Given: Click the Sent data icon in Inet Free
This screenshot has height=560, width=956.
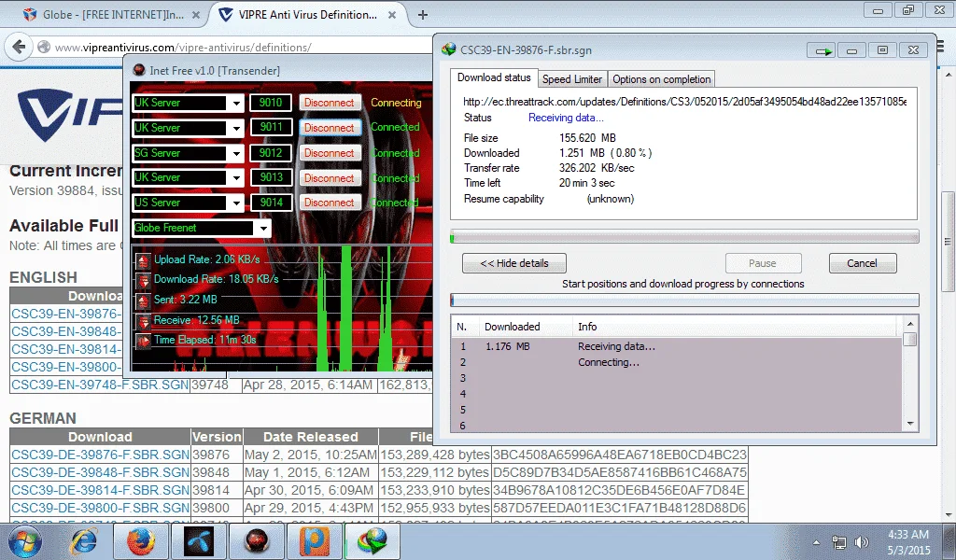Looking at the screenshot, I should click(143, 301).
